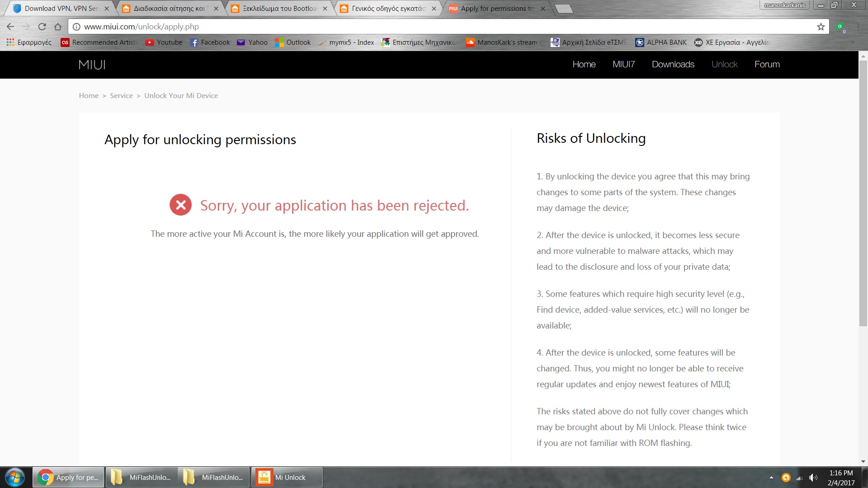Viewport: 868px width, 488px height.
Task: Click the green extension icon in toolbar
Action: 840,27
